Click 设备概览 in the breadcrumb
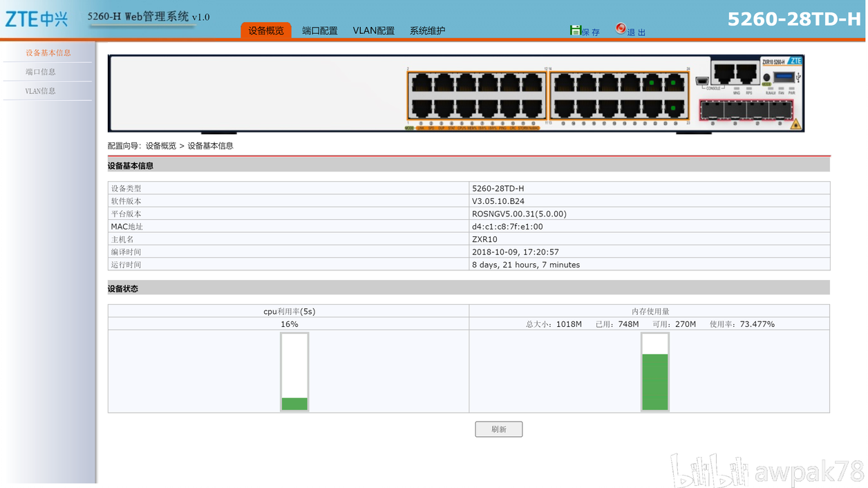 click(x=161, y=146)
